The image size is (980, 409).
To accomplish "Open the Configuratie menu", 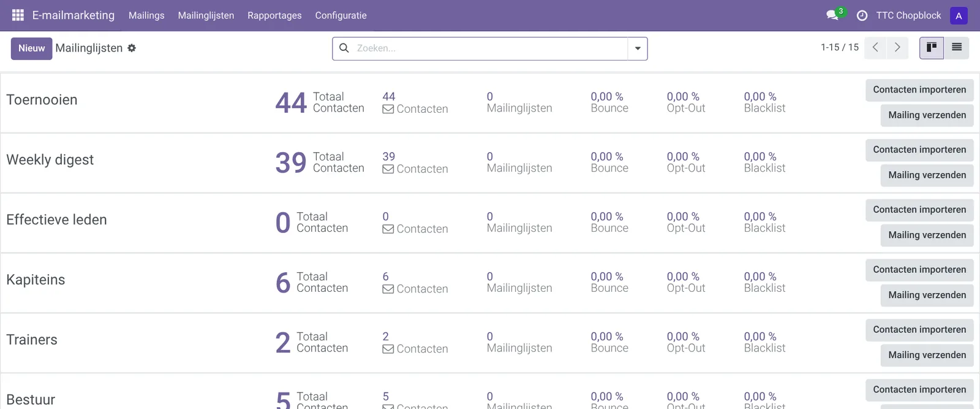I will (341, 15).
